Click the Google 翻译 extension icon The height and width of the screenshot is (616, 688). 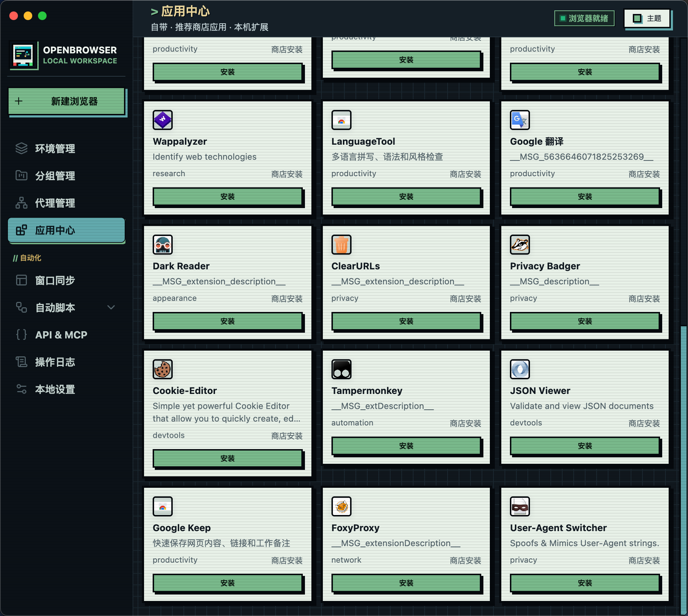pos(520,120)
